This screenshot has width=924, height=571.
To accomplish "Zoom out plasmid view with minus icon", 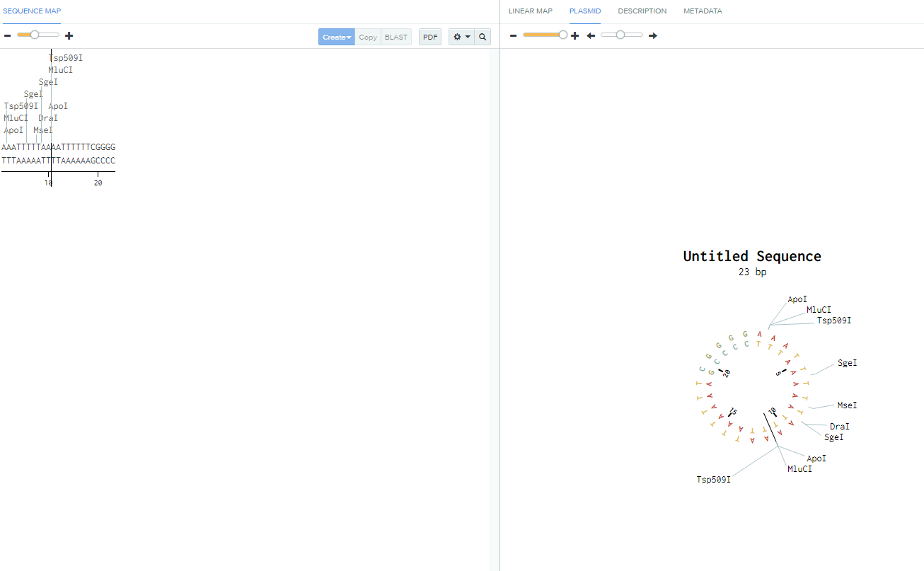I will (513, 35).
